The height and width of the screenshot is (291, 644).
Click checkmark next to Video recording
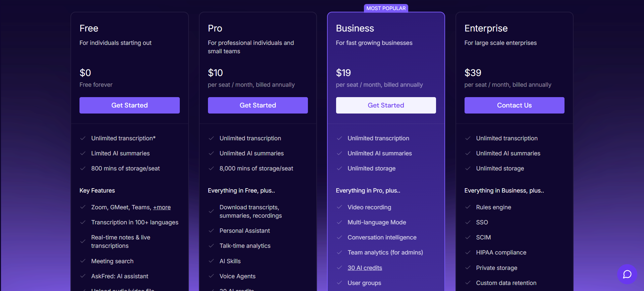339,207
